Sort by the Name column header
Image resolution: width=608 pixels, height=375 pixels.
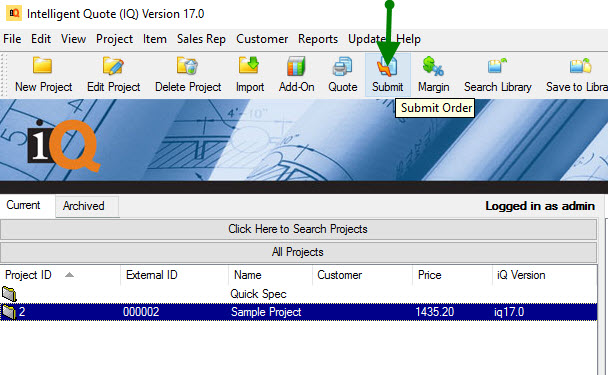(x=270, y=275)
